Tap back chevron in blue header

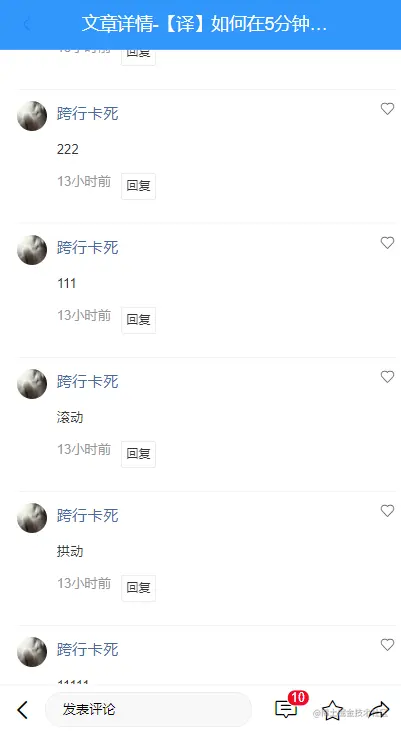click(x=27, y=24)
